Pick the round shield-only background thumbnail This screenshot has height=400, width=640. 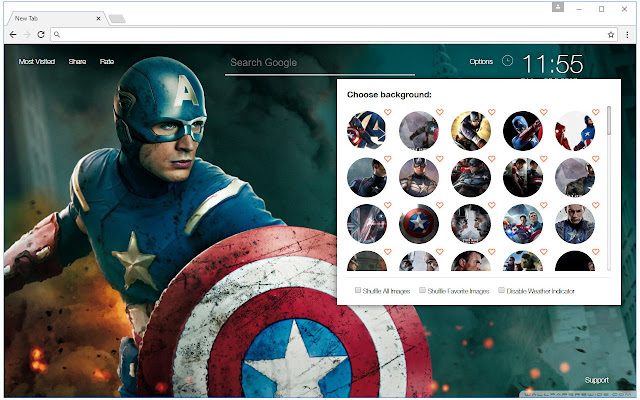[x=419, y=224]
